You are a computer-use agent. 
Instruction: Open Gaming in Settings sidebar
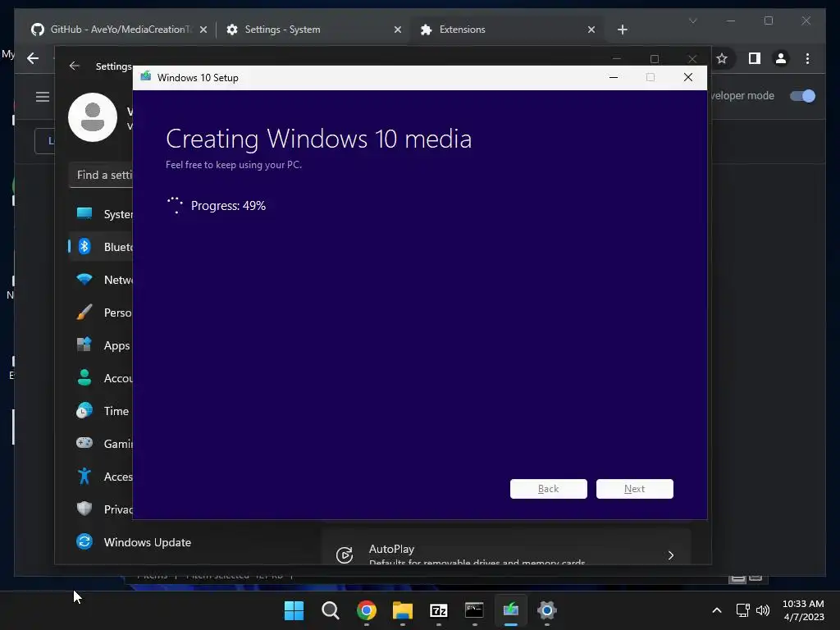(101, 444)
